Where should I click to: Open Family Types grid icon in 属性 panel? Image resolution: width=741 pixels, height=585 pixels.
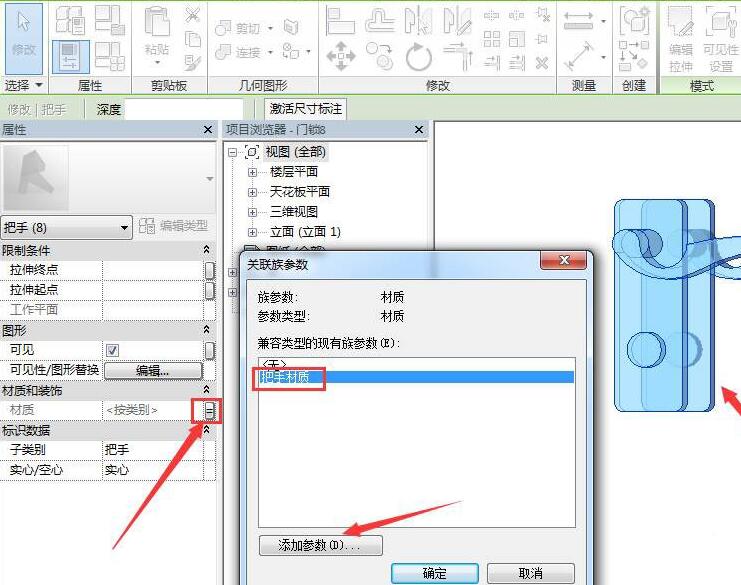tap(110, 57)
